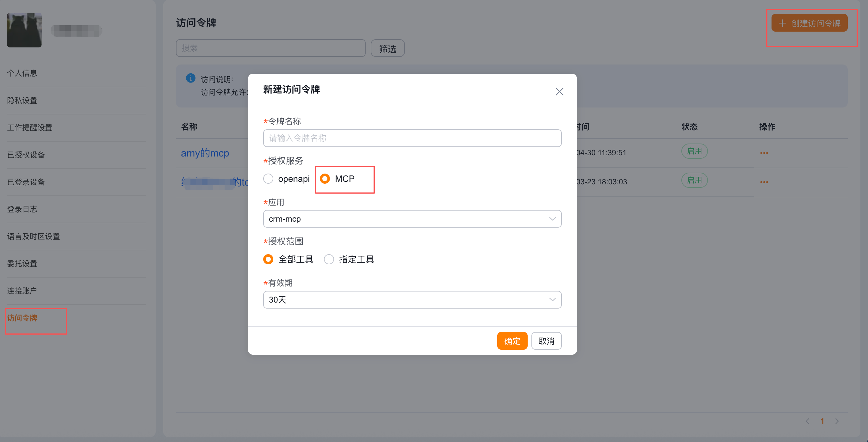Click the 启用 status tag in the 11:39:51 row
The width and height of the screenshot is (868, 442).
[694, 151]
